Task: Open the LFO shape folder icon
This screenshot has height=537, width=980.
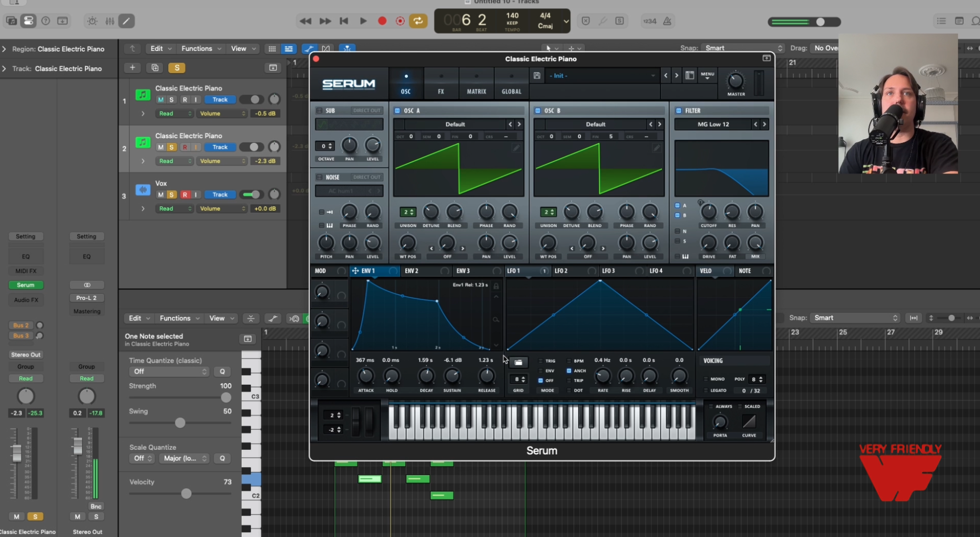Action: (518, 363)
